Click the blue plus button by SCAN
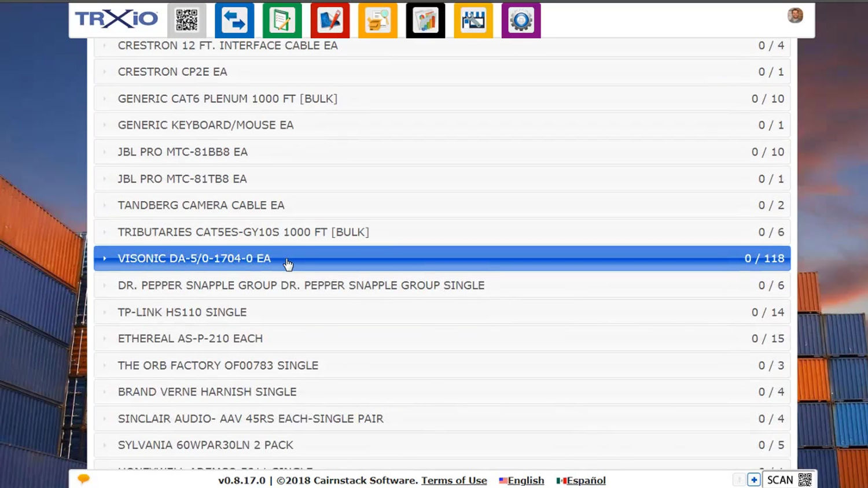 click(x=753, y=479)
